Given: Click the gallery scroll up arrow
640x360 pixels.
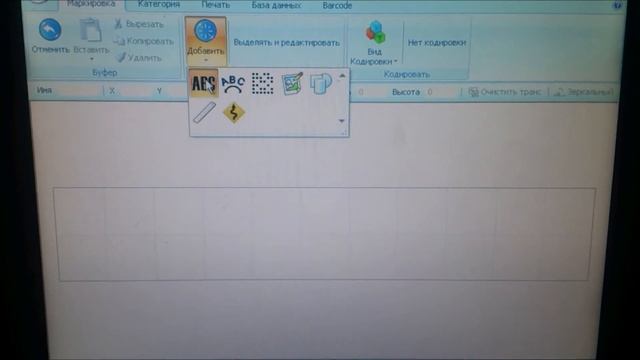Looking at the screenshot, I should click(x=342, y=76).
